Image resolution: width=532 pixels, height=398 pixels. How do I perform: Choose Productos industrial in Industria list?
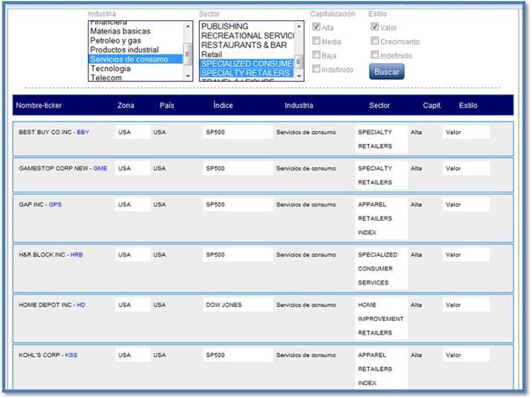[x=136, y=50]
